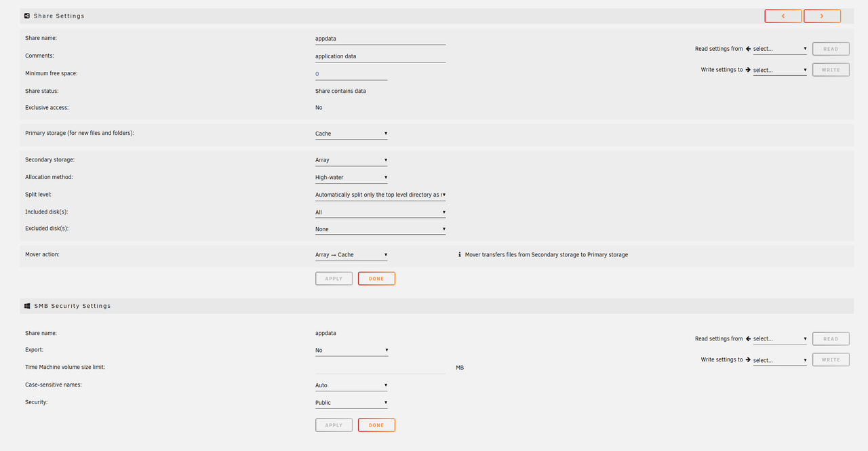Open Share Settings 'Read settings from' select dropdown
This screenshot has width=868, height=451.
780,49
